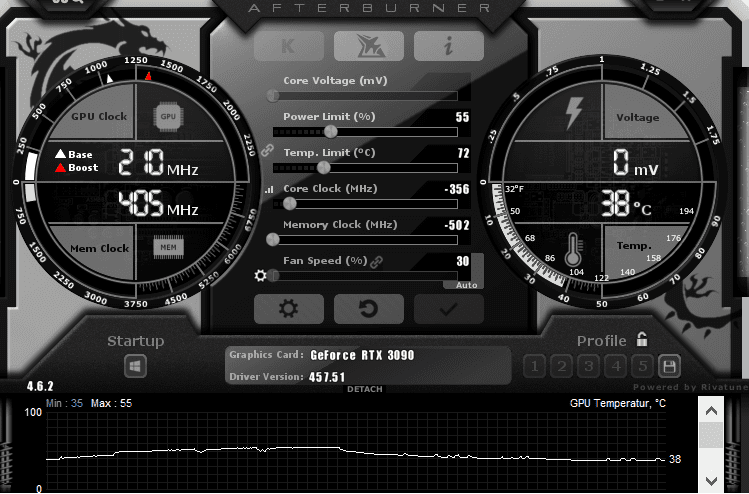Click the Power Limit slider handle
Image resolution: width=749 pixels, height=494 pixels.
[331, 131]
